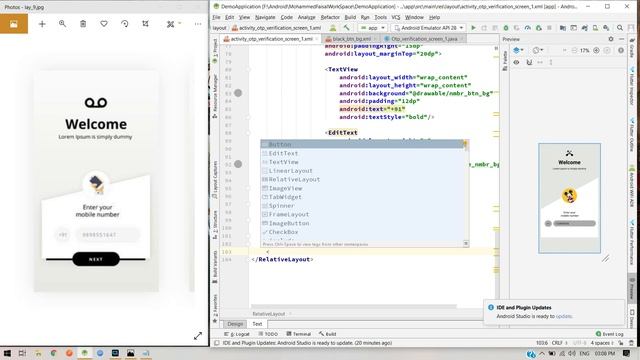The width and height of the screenshot is (640, 360).
Task: Switch to Text tab
Action: click(257, 324)
